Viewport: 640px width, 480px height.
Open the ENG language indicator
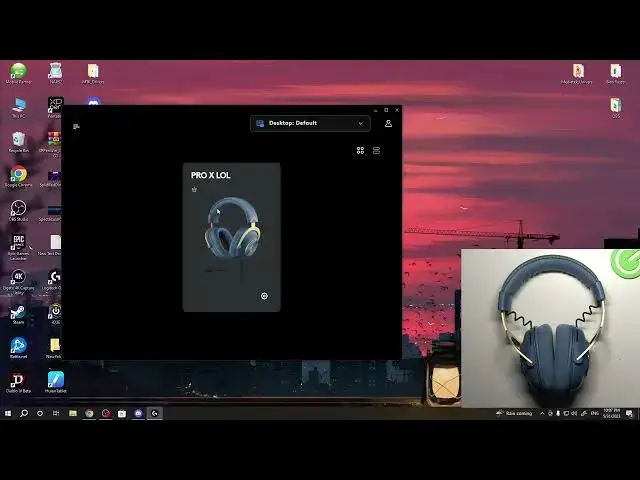pyautogui.click(x=595, y=413)
